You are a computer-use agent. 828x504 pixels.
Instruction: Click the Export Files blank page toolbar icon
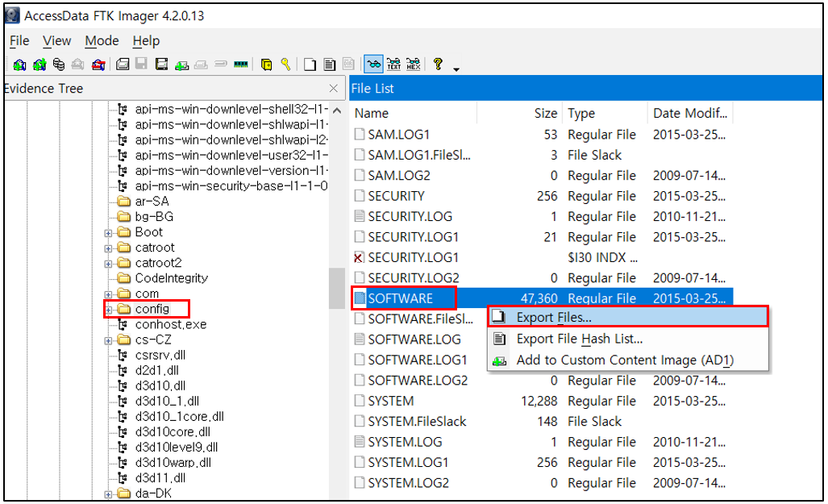310,65
